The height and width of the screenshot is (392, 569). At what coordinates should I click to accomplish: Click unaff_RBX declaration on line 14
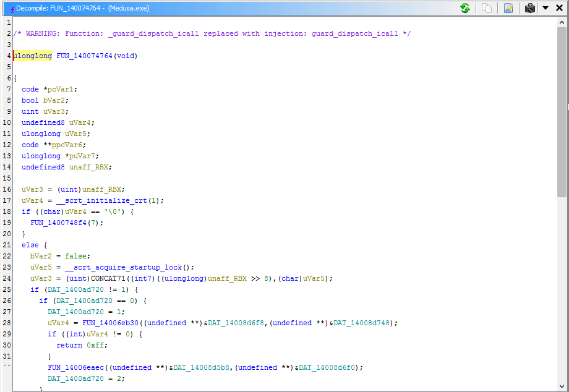(88, 167)
